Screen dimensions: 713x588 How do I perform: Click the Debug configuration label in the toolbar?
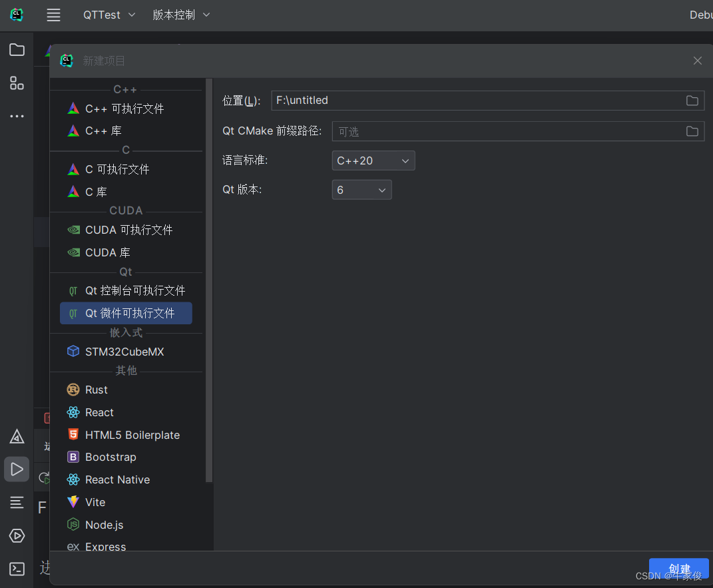tap(701, 15)
